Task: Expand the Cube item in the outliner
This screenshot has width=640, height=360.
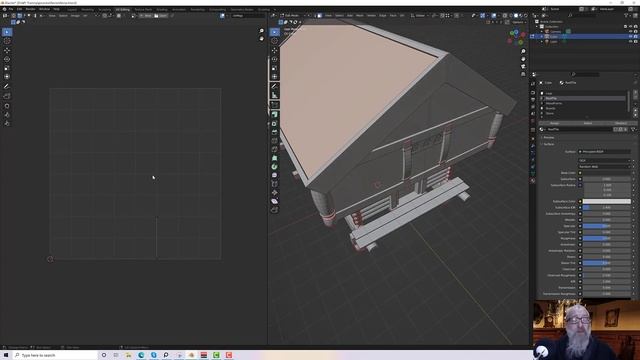Action: click(542, 36)
